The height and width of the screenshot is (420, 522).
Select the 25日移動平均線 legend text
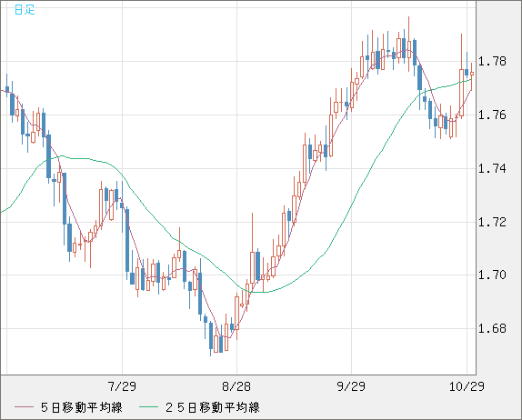(213, 407)
